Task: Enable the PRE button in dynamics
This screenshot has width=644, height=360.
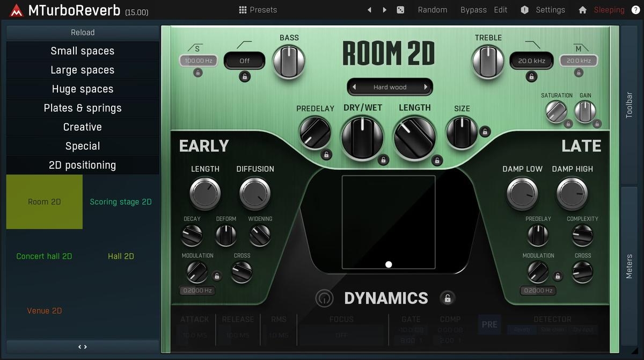Action: coord(489,325)
